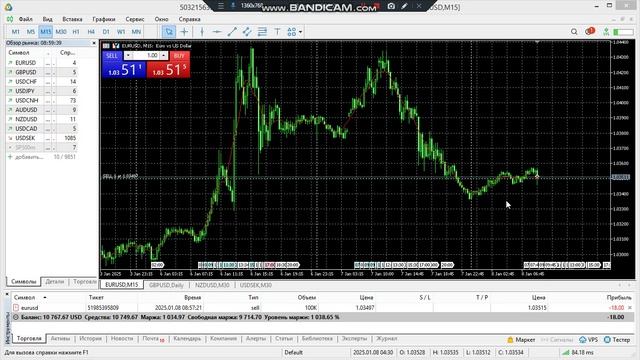640x360 pixels.
Task: Open the Вставка menu
Action: pyautogui.click(x=72, y=19)
